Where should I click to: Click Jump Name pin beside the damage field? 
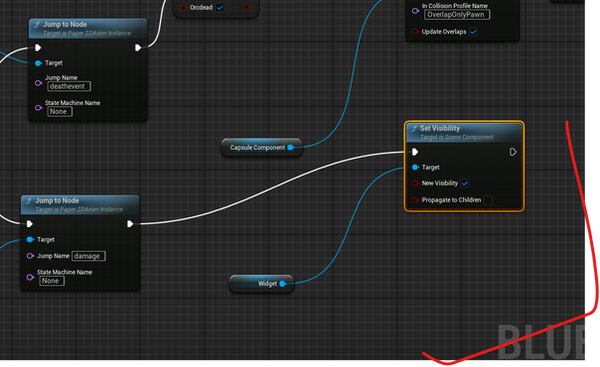[x=30, y=256]
